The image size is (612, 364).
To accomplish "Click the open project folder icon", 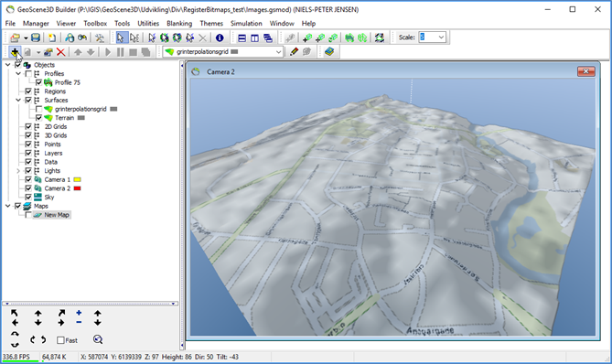I will (x=15, y=37).
